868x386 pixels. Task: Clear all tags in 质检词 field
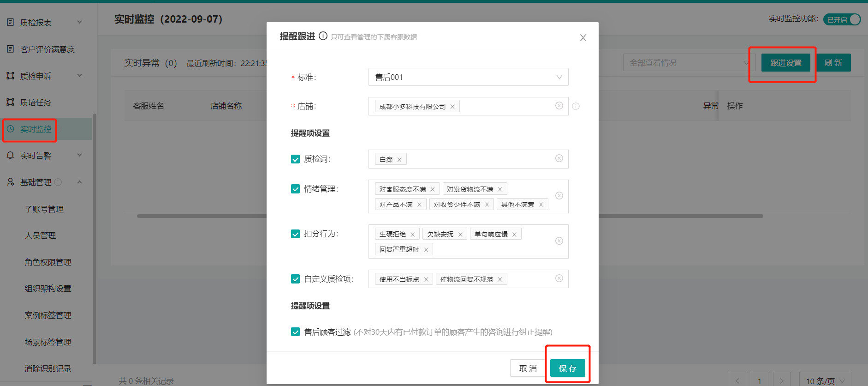[559, 158]
